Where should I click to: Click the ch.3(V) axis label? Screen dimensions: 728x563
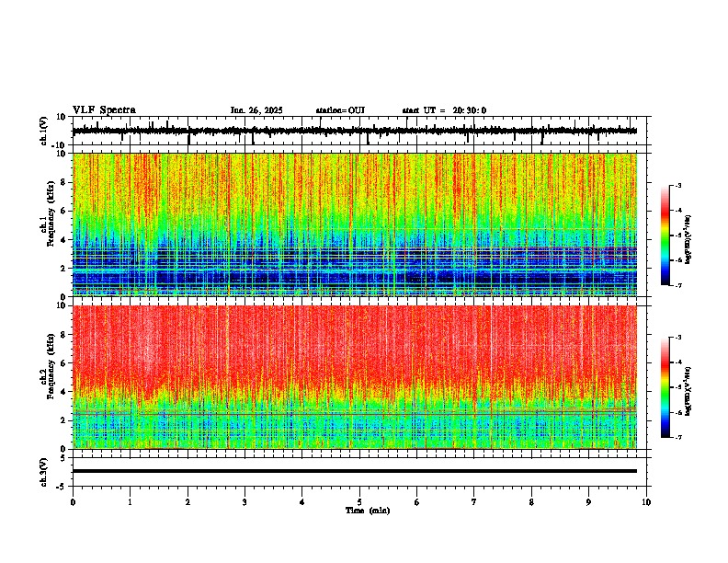coord(44,472)
